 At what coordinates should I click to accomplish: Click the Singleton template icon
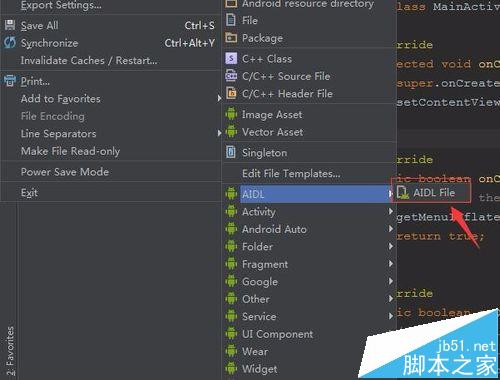(231, 152)
